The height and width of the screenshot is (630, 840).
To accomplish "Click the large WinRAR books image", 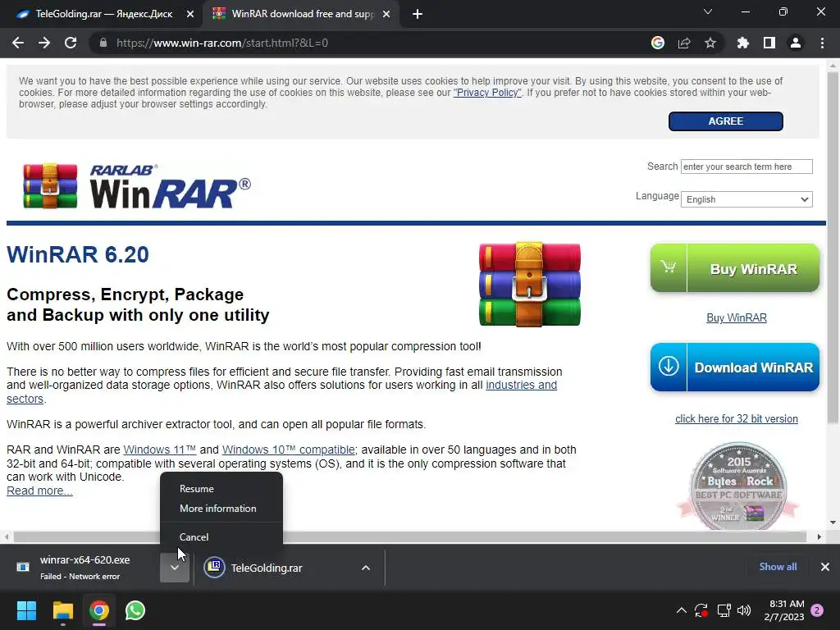I will coord(530,284).
